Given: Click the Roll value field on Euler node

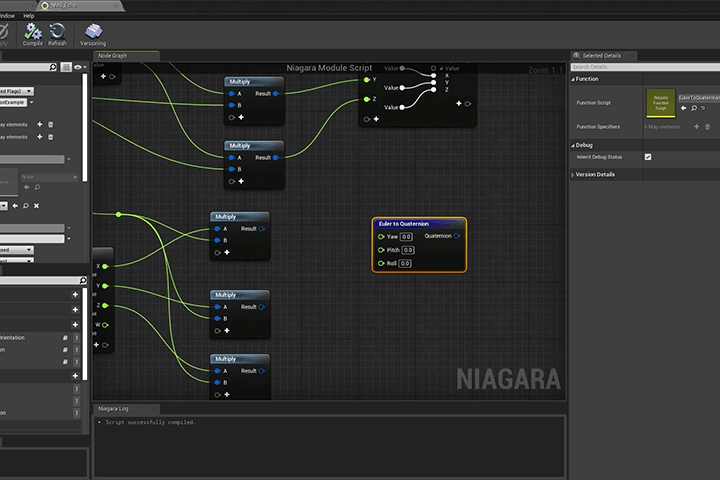Looking at the screenshot, I should 405,264.
